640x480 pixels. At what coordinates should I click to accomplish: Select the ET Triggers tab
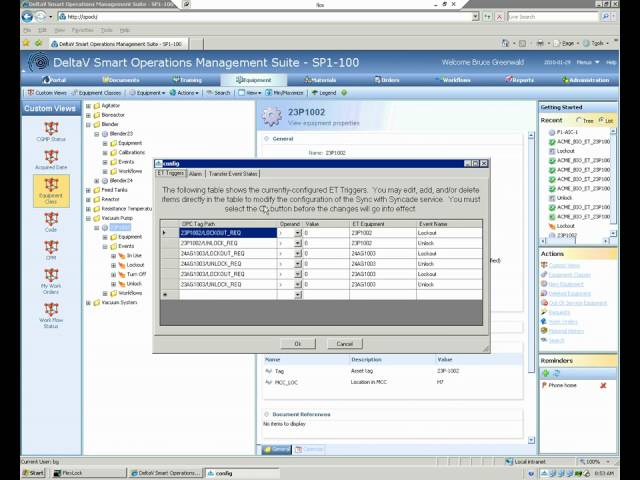click(171, 173)
